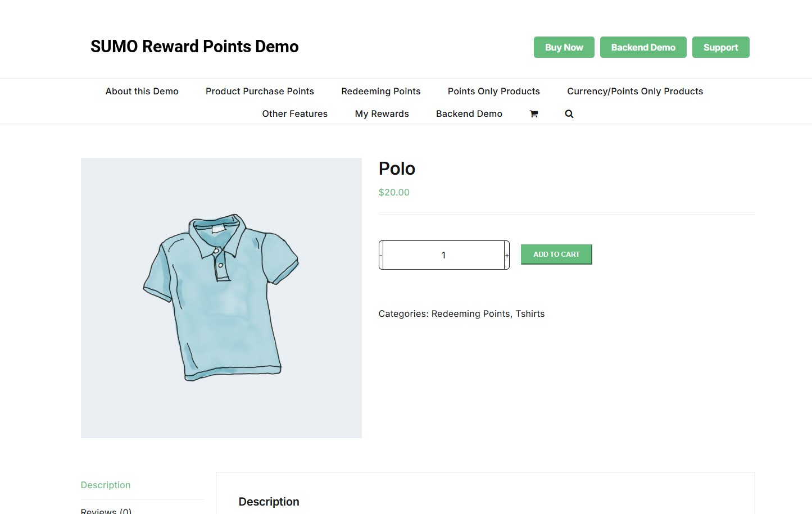The height and width of the screenshot is (514, 812).
Task: Click inside the quantity input field
Action: [x=443, y=254]
